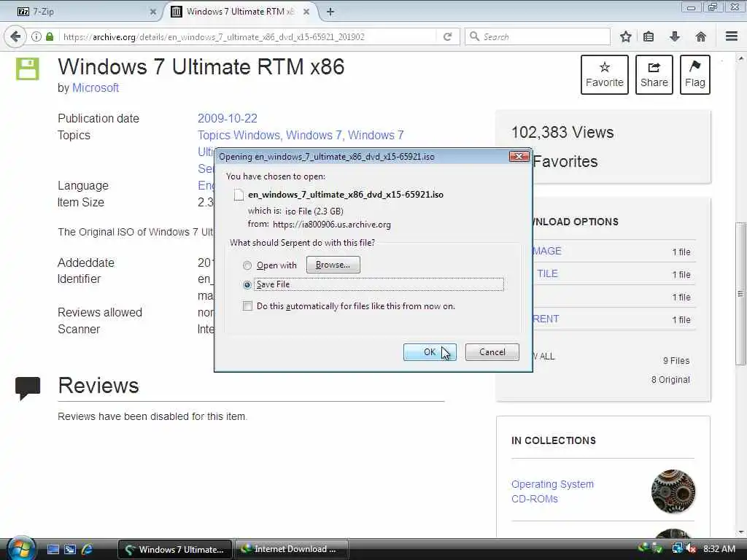Click Show Desktop quick launch icon
Viewport: 747px width, 560px height.
(x=53, y=549)
